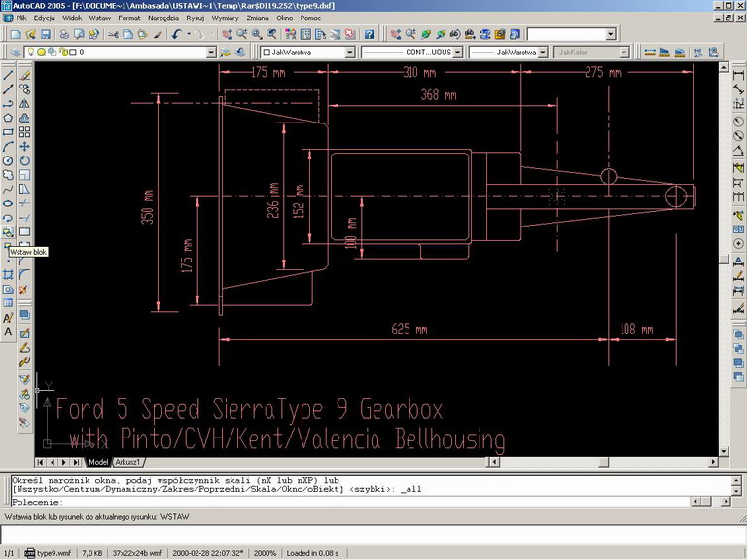Click the first-tab navigation arrow beside Model
The height and width of the screenshot is (560, 747).
click(40, 462)
